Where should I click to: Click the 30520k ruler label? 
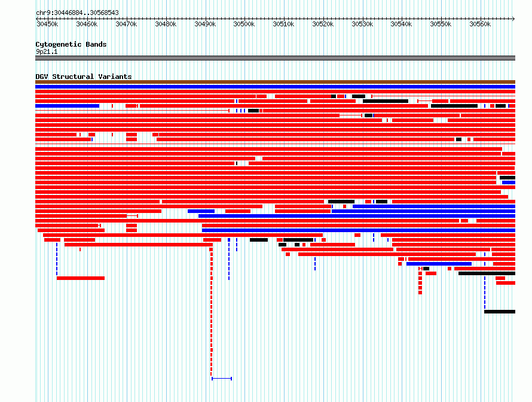tap(323, 24)
